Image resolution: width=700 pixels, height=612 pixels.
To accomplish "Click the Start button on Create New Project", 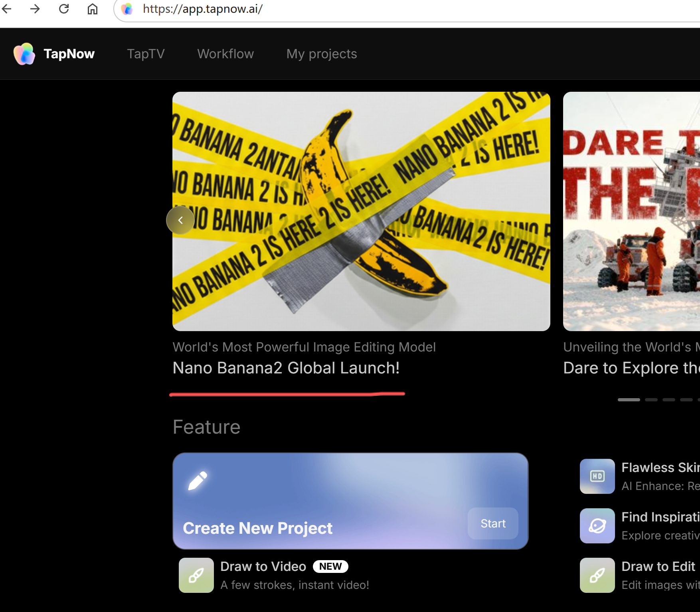I will (493, 523).
